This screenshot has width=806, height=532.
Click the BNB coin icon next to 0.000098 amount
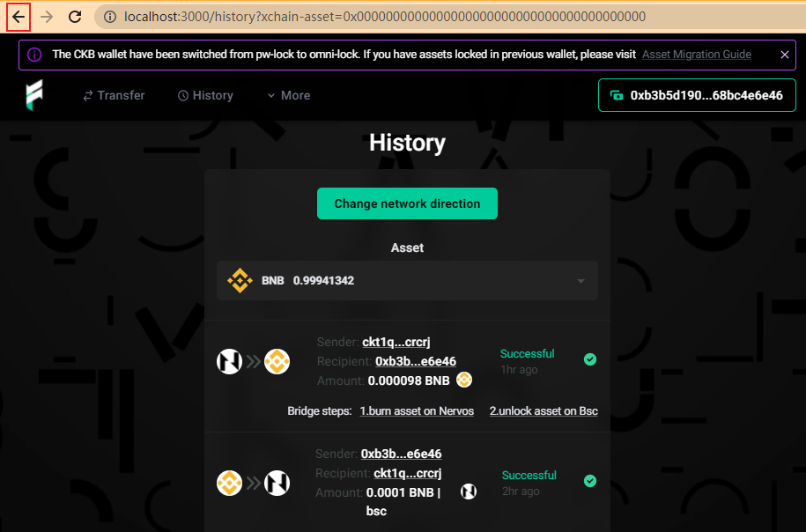pos(463,380)
